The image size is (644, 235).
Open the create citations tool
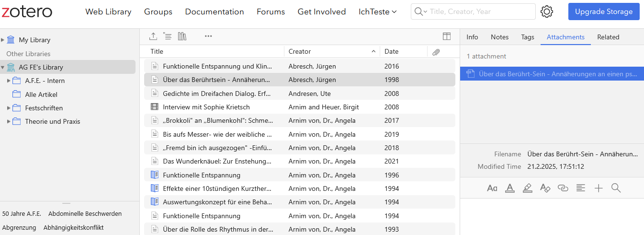click(x=167, y=36)
